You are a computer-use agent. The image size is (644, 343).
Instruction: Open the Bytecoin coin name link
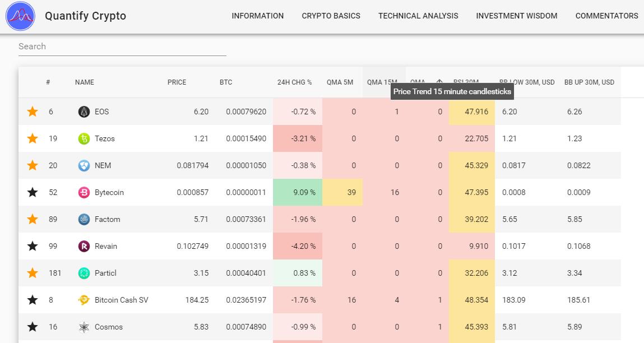tap(109, 192)
